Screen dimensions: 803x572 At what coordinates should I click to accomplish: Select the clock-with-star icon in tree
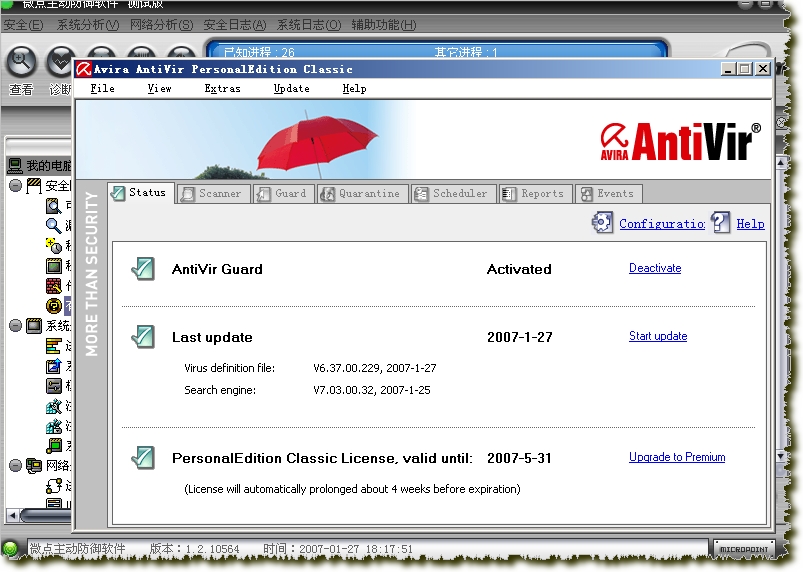click(x=54, y=245)
